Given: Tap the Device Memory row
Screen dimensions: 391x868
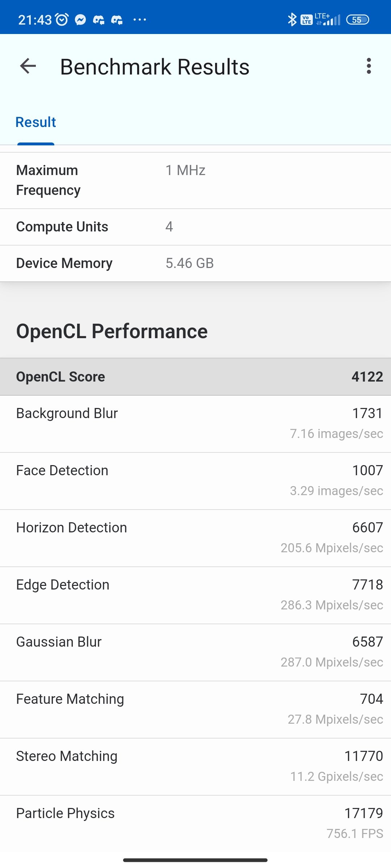Looking at the screenshot, I should tap(195, 263).
